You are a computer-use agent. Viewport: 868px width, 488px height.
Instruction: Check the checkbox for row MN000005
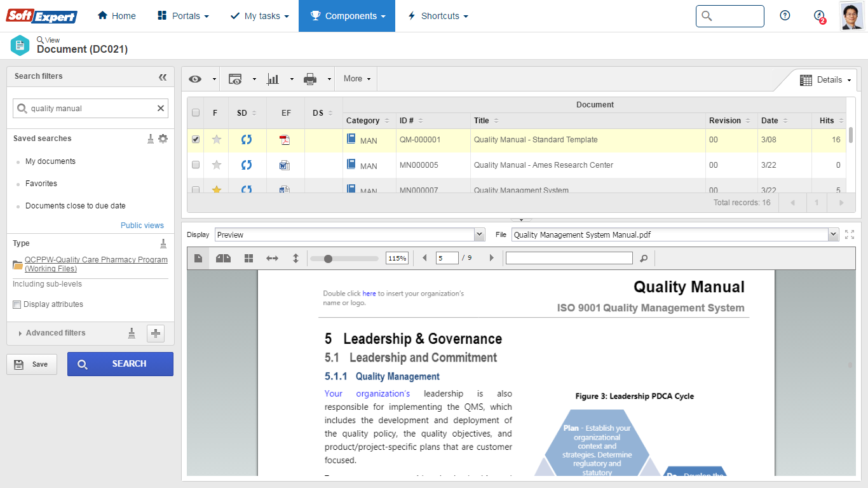[195, 165]
